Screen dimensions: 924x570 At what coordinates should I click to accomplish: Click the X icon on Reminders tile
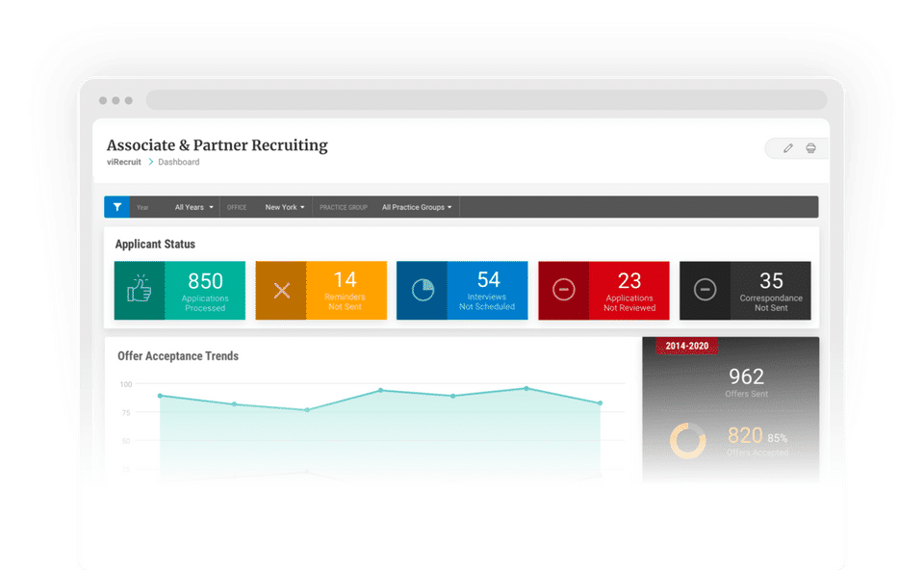click(x=282, y=290)
